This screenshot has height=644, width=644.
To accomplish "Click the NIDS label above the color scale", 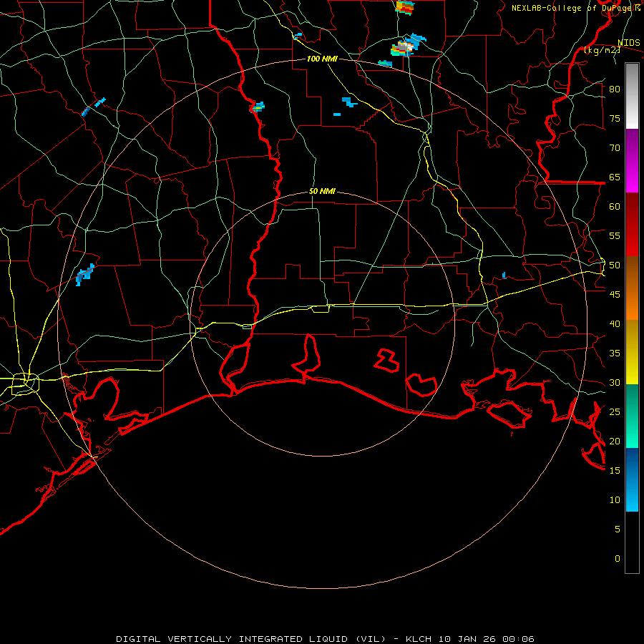I will tap(628, 43).
